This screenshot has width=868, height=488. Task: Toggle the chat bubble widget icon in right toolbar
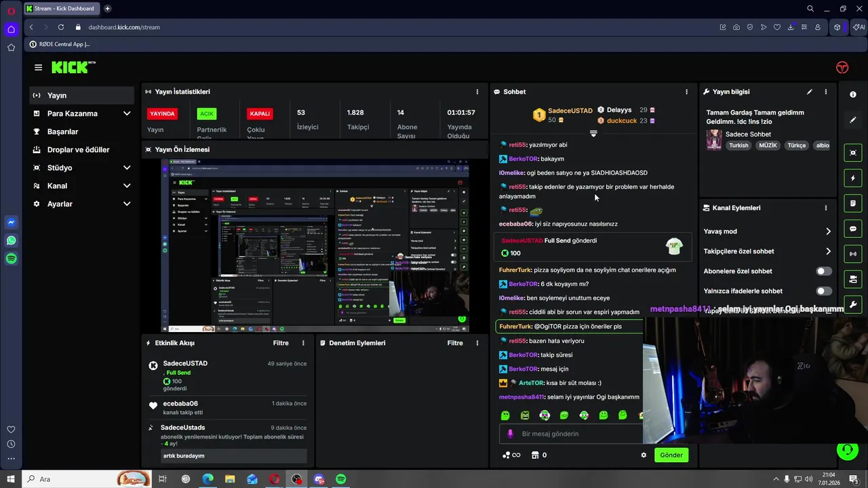coord(853,229)
